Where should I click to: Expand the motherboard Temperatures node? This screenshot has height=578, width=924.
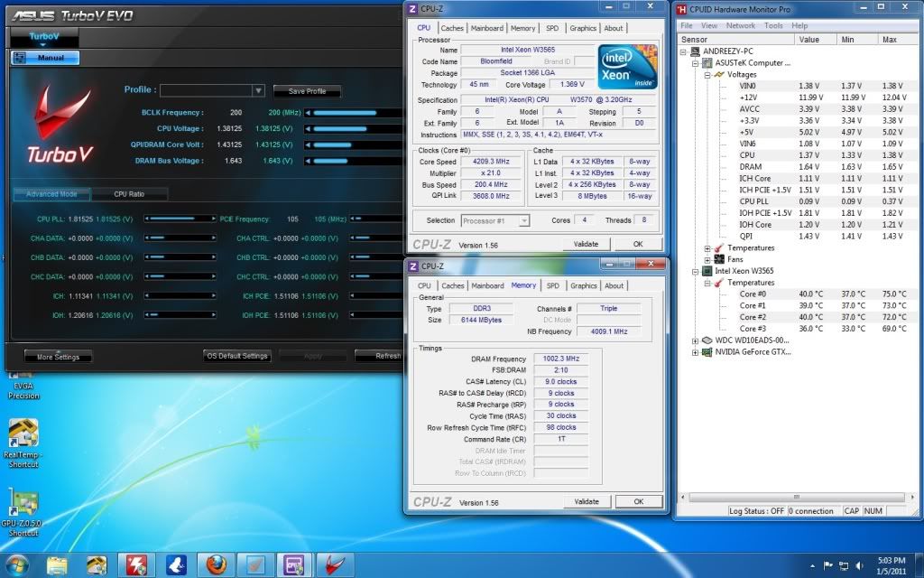[x=707, y=248]
